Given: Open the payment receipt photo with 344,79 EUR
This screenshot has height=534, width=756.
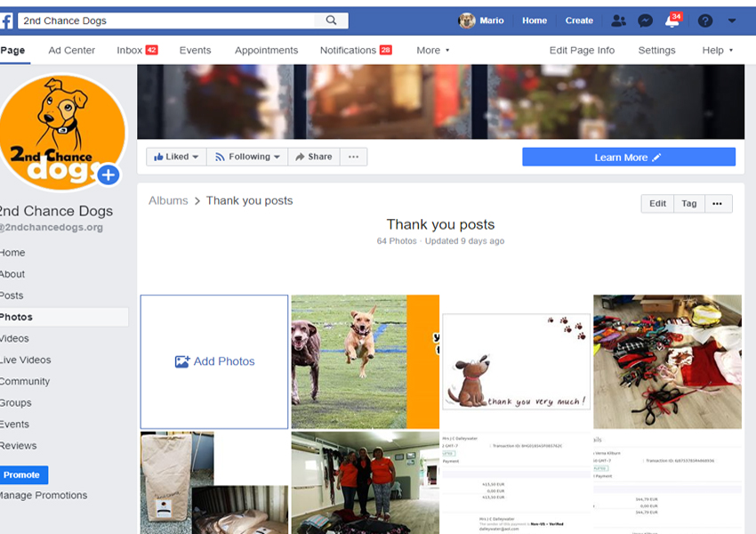Looking at the screenshot, I should point(667,482).
